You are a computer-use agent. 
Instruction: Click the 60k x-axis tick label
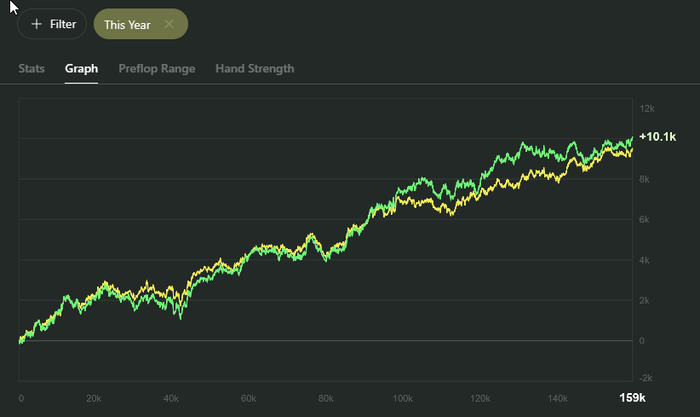tap(248, 398)
